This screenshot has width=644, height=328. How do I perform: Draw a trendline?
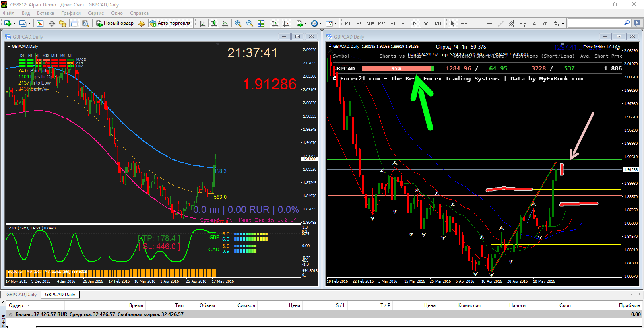point(500,23)
